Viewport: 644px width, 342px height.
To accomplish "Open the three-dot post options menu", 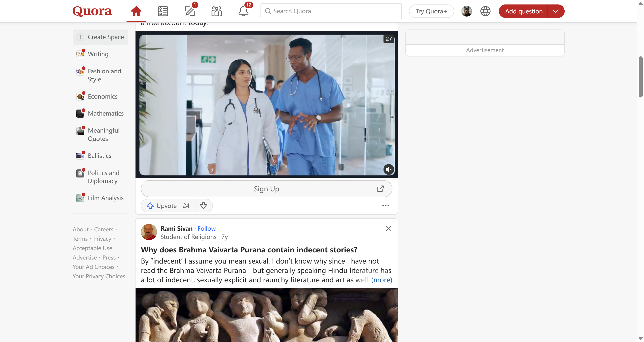I will 386,205.
